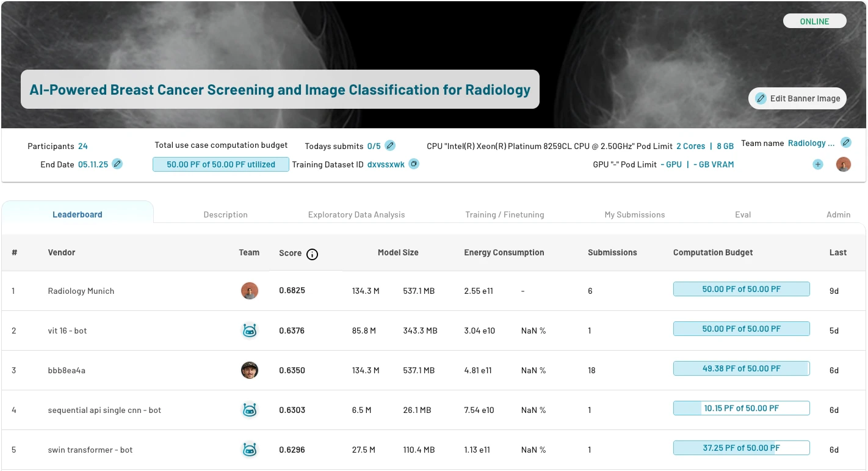Click the edit pencil next to Team name
Image resolution: width=868 pixels, height=471 pixels.
click(x=846, y=142)
